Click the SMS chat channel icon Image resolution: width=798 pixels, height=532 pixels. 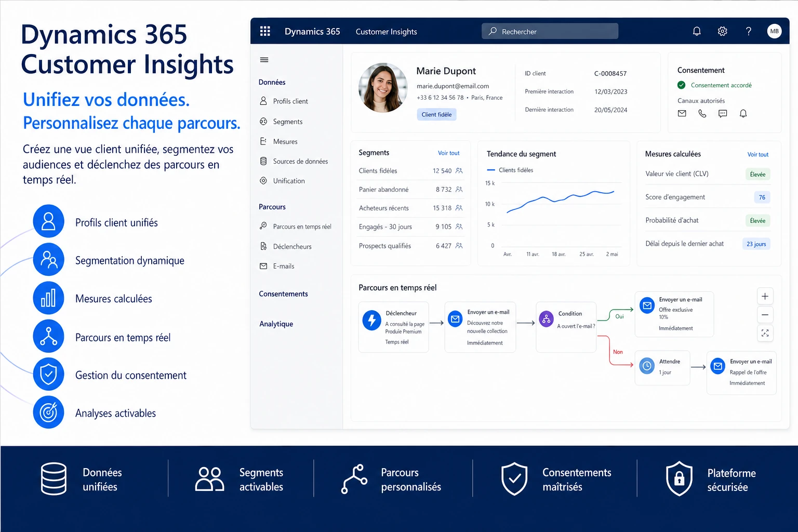point(723,113)
